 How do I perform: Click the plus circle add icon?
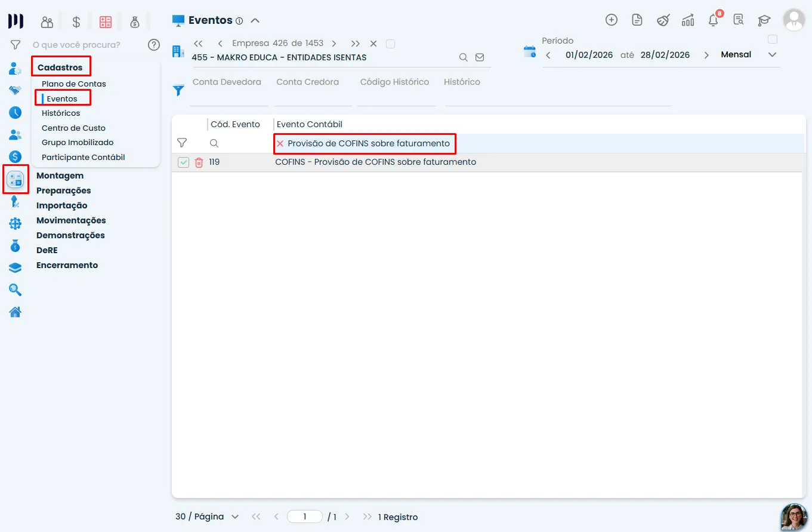click(612, 20)
